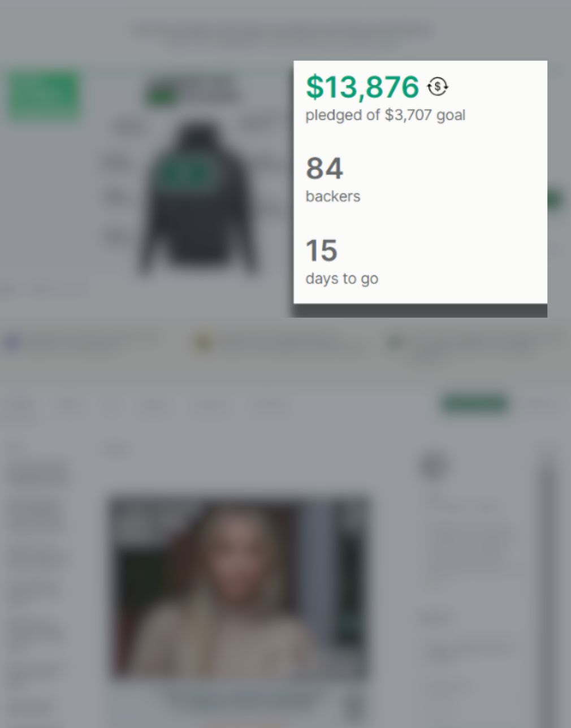Click the green button in the navigation row
571x728 pixels.
click(474, 404)
